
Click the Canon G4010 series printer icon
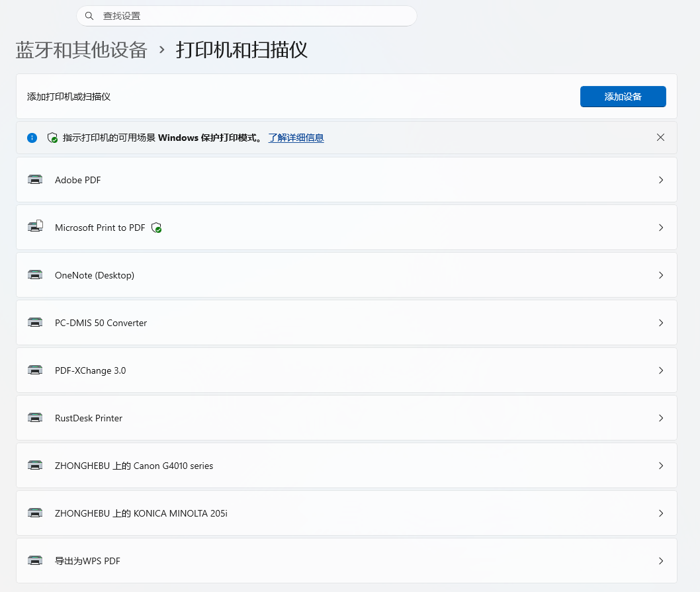35,465
